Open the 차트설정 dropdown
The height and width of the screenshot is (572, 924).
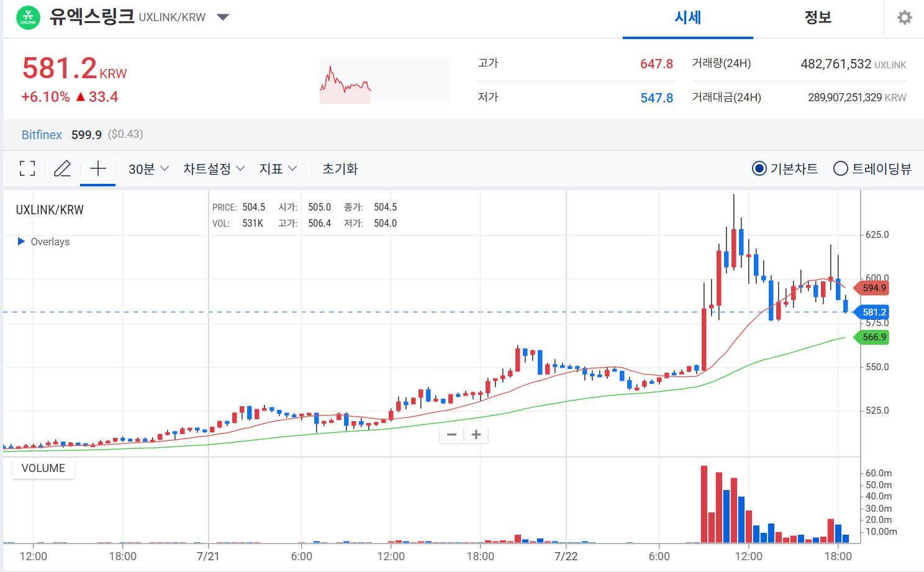point(214,169)
